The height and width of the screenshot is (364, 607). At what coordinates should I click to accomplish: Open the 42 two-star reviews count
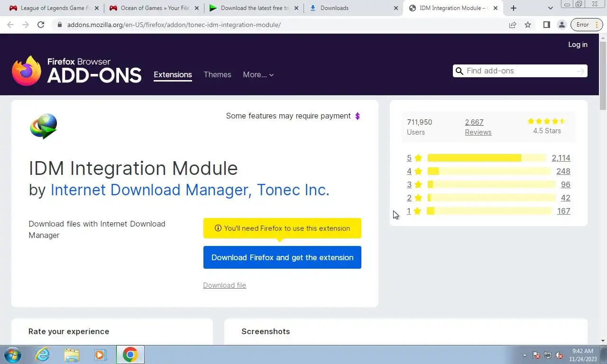[566, 198]
